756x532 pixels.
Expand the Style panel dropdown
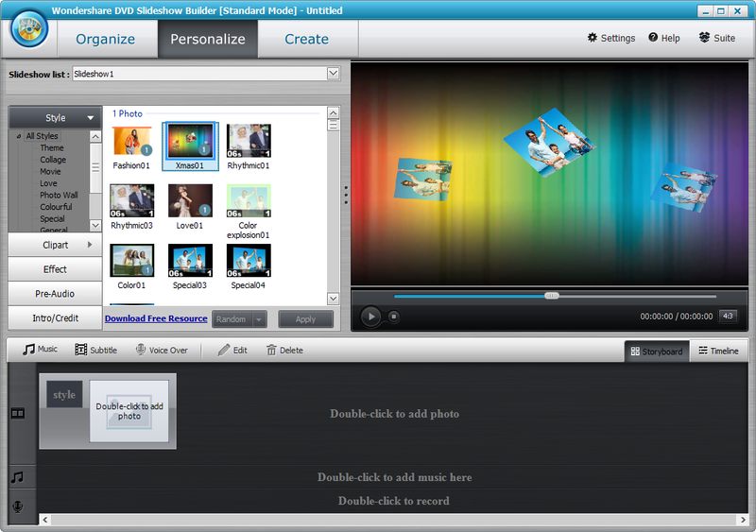[x=90, y=118]
